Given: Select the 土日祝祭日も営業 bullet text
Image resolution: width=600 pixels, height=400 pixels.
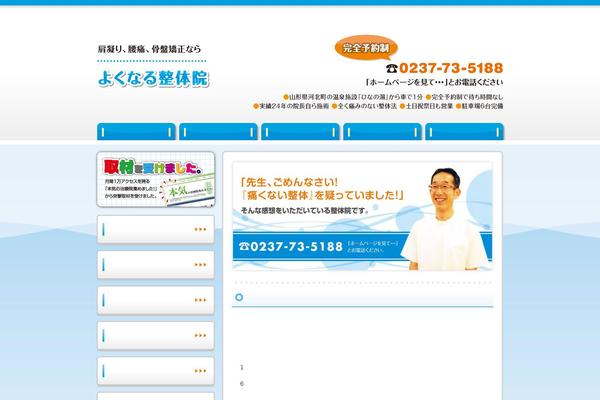Looking at the screenshot, I should [x=429, y=106].
